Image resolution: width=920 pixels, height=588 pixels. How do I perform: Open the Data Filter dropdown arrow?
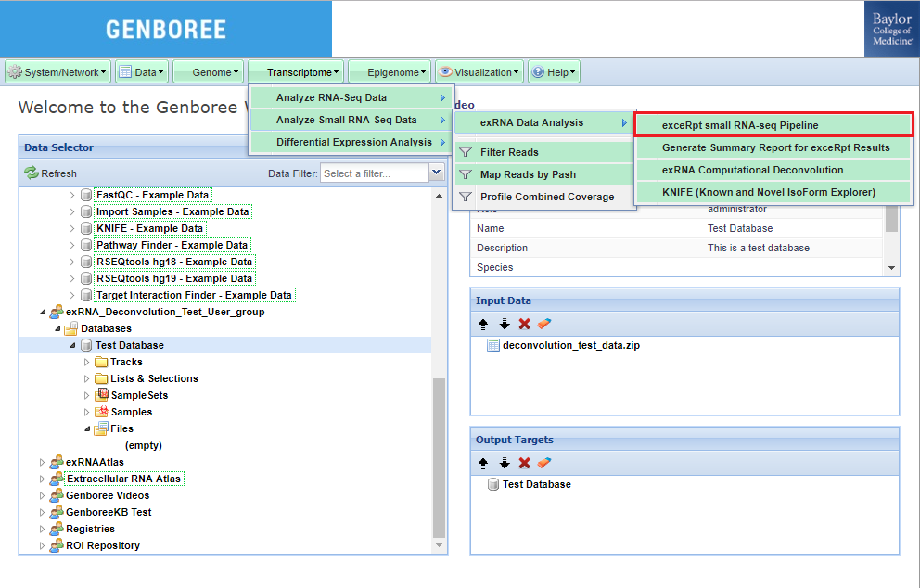pos(437,173)
